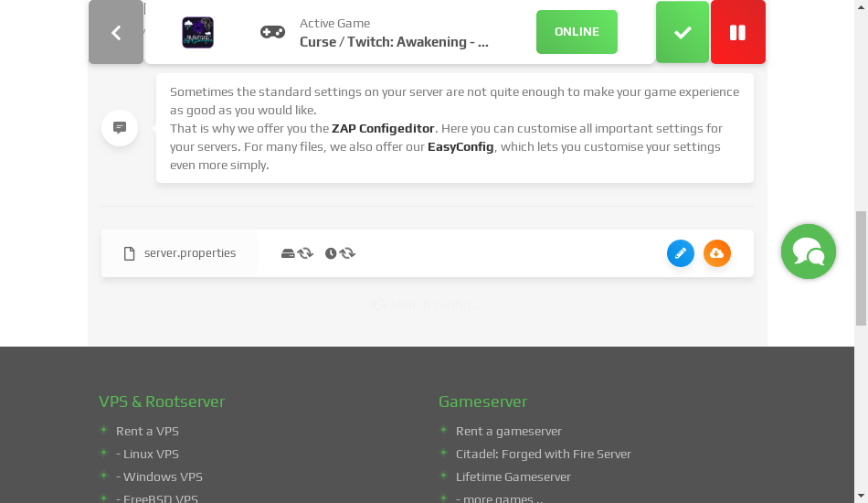The width and height of the screenshot is (868, 503).
Task: Open the Linux VPS footer link
Action: pyautogui.click(x=147, y=454)
